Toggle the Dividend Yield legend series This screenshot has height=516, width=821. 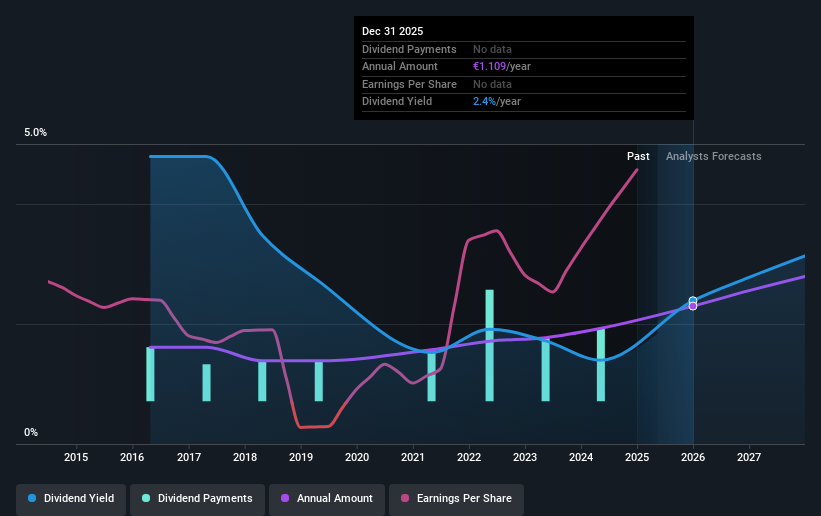[71, 498]
